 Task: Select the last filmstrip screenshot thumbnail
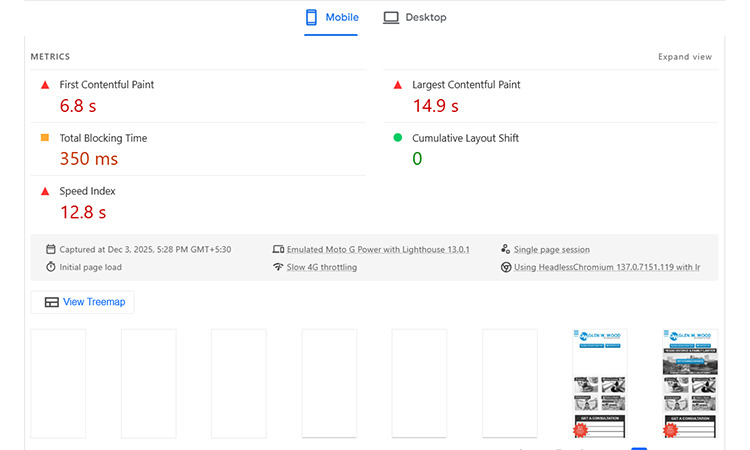[x=690, y=383]
